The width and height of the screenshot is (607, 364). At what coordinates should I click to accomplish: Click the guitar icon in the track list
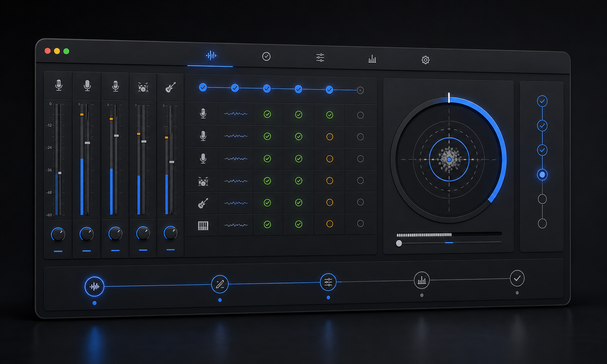click(x=203, y=203)
